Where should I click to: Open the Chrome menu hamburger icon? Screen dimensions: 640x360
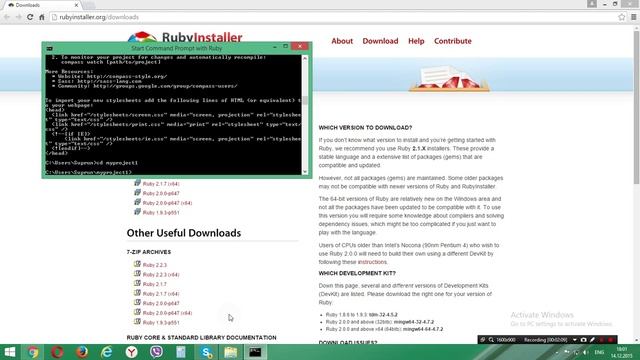633,17
